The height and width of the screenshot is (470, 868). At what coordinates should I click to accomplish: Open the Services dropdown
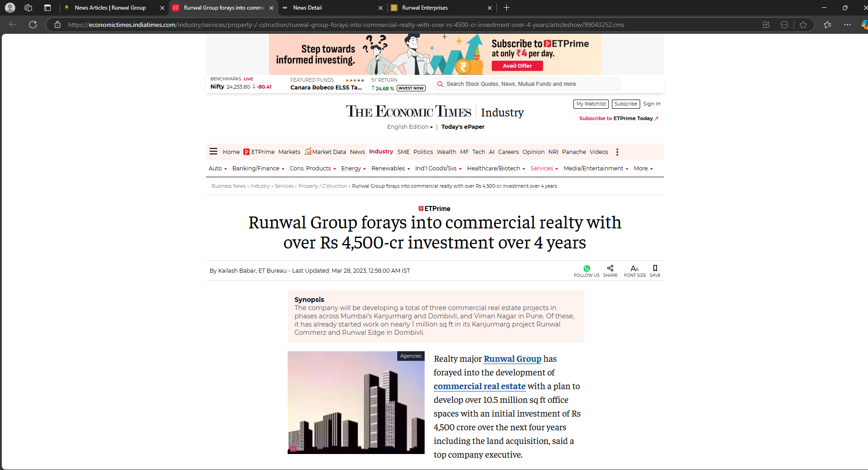pyautogui.click(x=543, y=168)
